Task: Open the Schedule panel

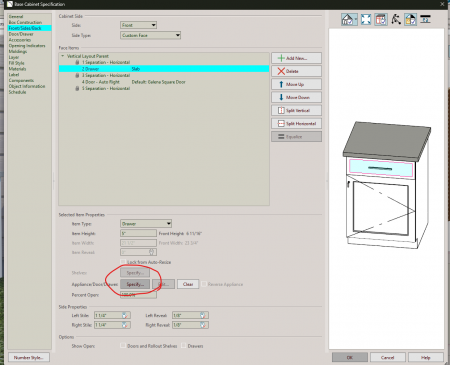Action: 17,92
